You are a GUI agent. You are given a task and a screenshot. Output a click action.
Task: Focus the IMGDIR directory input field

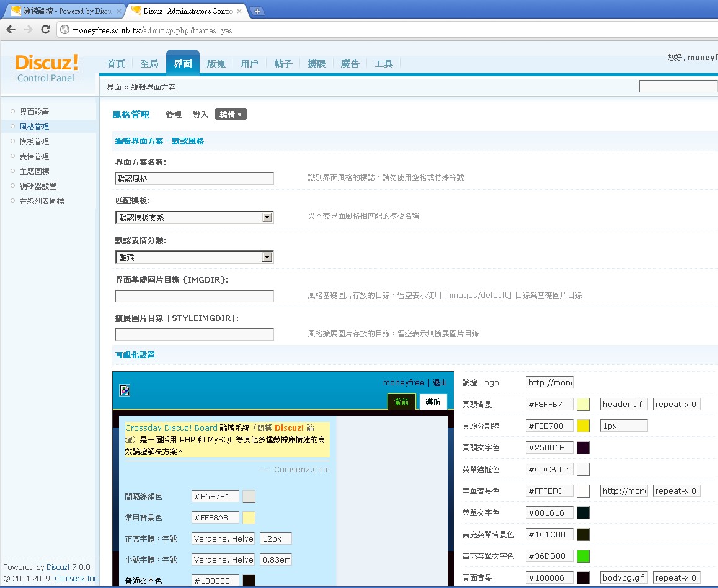coord(194,296)
